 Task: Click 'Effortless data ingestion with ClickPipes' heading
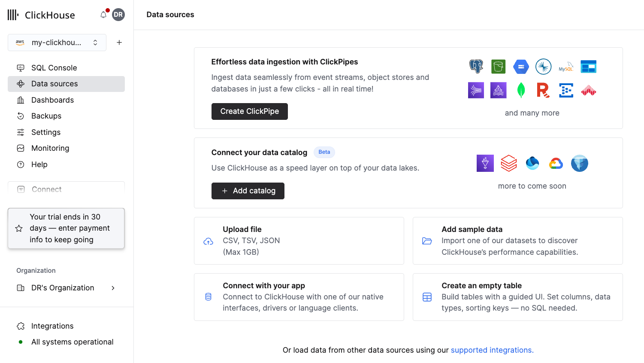point(284,62)
